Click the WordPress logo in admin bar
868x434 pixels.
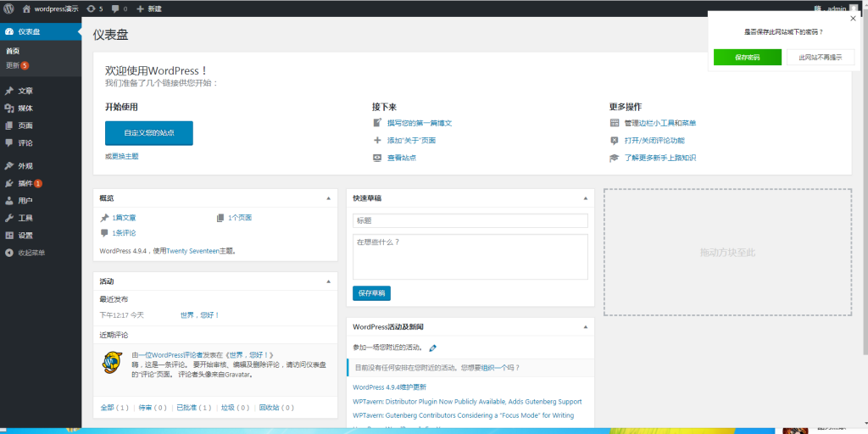tap(8, 8)
